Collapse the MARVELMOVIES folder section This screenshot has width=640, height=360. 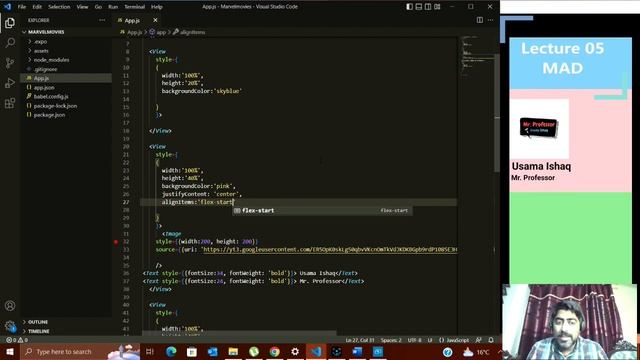pyautogui.click(x=66, y=32)
